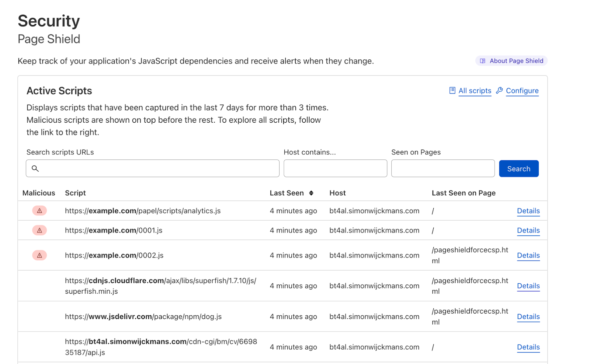Image resolution: width=590 pixels, height=364 pixels.
Task: Click the Host column header
Action: point(337,193)
